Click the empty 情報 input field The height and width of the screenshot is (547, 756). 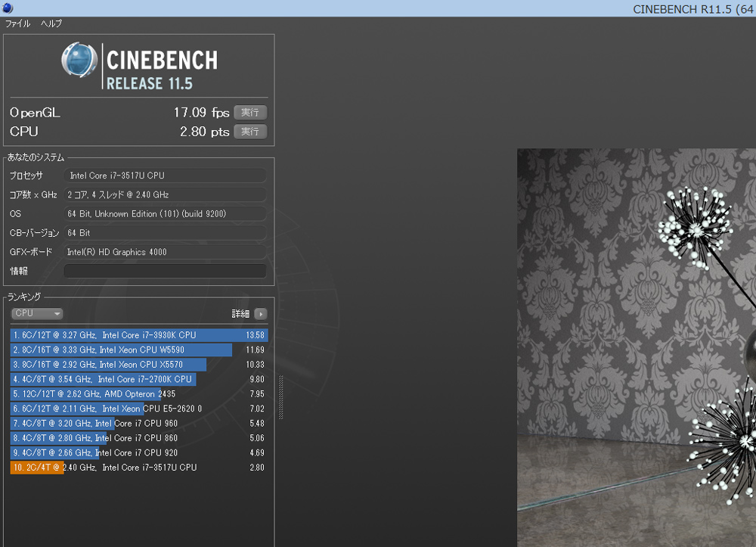tap(165, 271)
